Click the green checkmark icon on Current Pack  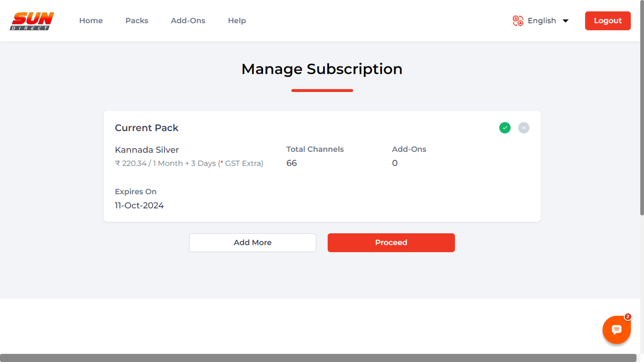tap(505, 128)
